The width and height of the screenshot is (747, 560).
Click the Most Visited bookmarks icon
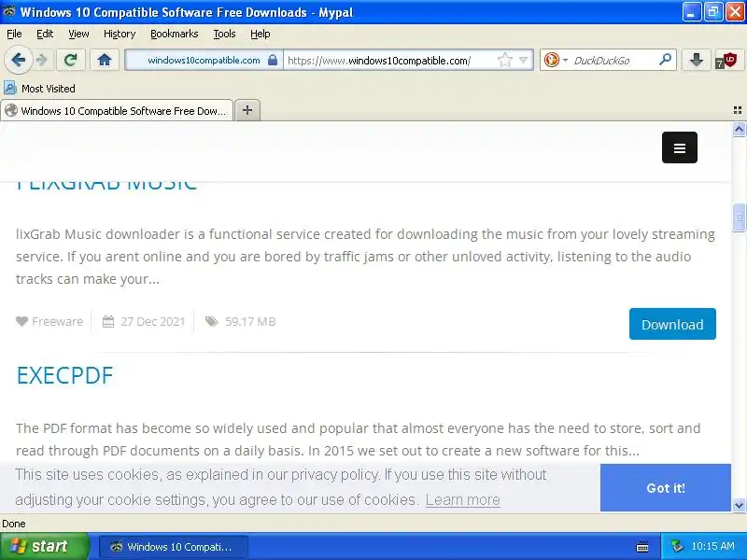coord(10,88)
